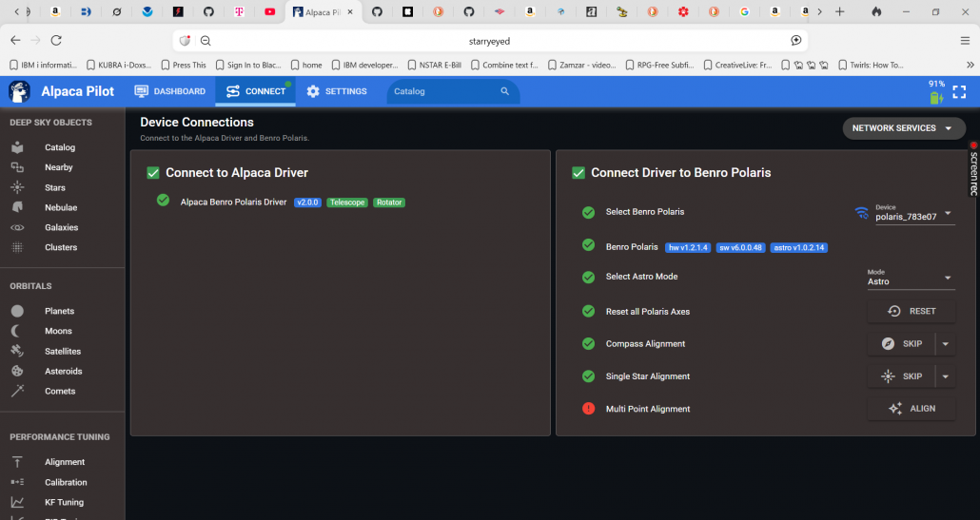980x520 pixels.
Task: Open KF Tuning chart icon
Action: [17, 502]
